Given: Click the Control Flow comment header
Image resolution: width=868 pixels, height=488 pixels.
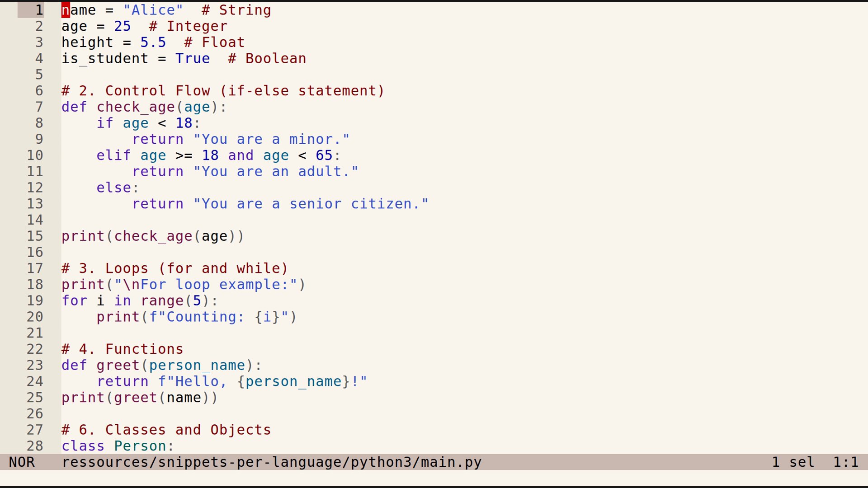Looking at the screenshot, I should click(x=222, y=90).
